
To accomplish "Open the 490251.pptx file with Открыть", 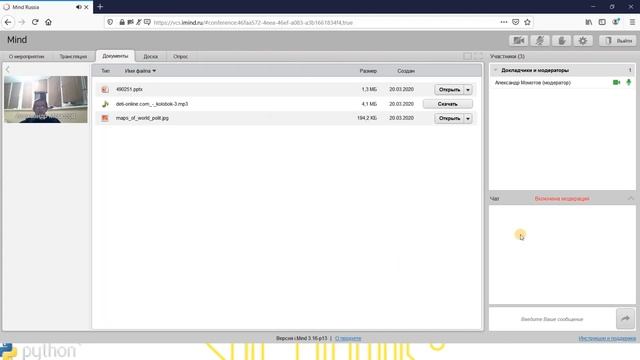I will (449, 89).
